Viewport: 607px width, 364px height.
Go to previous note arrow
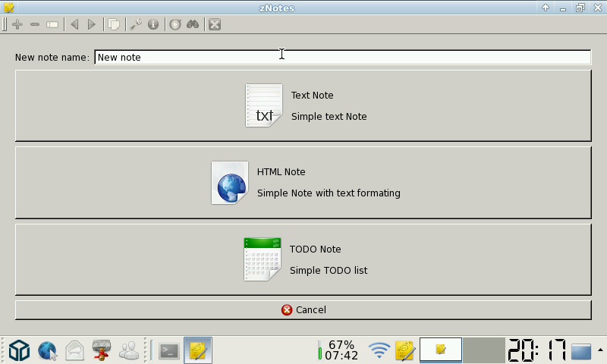pyautogui.click(x=74, y=24)
